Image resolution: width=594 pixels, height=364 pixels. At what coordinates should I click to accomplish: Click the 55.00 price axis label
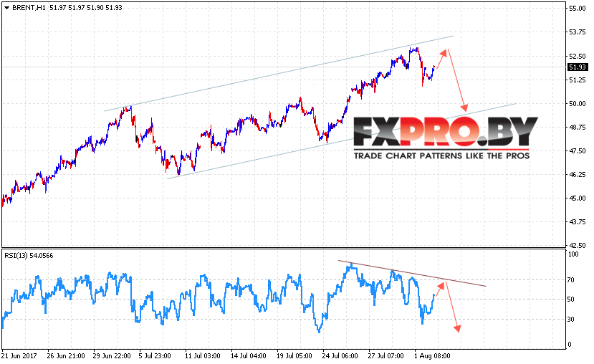coord(578,9)
